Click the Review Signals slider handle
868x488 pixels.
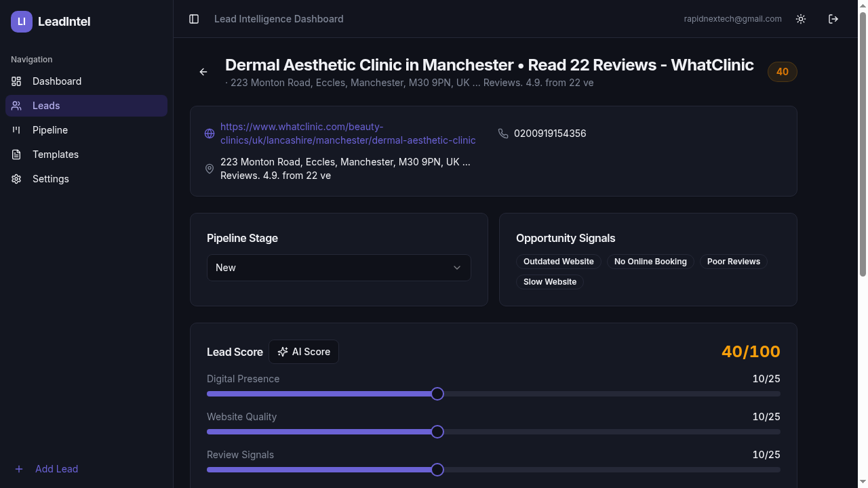click(437, 470)
